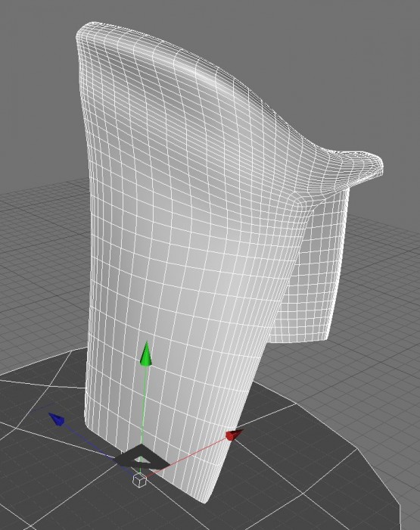Click the dark triangular plane handle
The width and height of the screenshot is (420, 530).
point(142,457)
